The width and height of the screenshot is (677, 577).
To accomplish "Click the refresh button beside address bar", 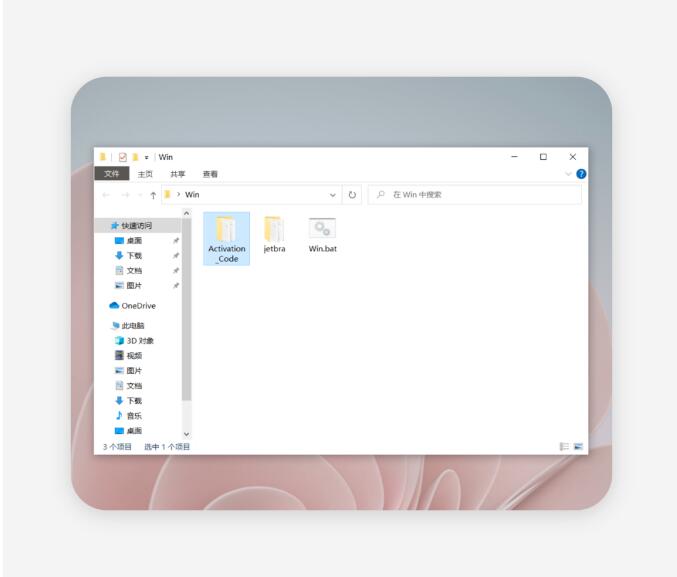I will point(352,195).
